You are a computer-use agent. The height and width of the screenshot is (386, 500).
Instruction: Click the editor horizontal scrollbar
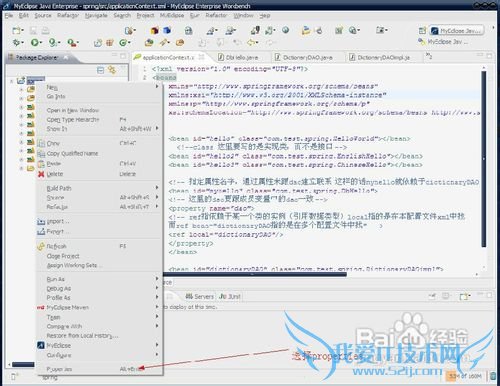(254, 274)
